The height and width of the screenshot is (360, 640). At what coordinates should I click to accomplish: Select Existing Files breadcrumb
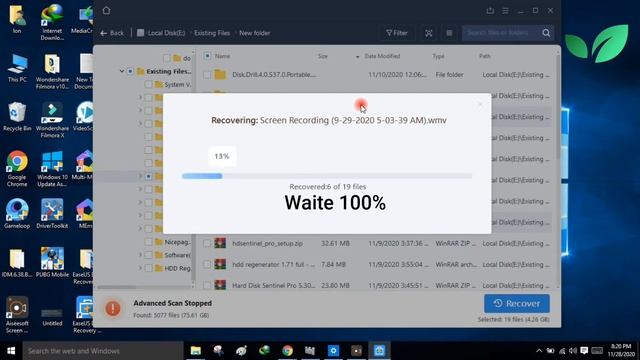point(212,33)
